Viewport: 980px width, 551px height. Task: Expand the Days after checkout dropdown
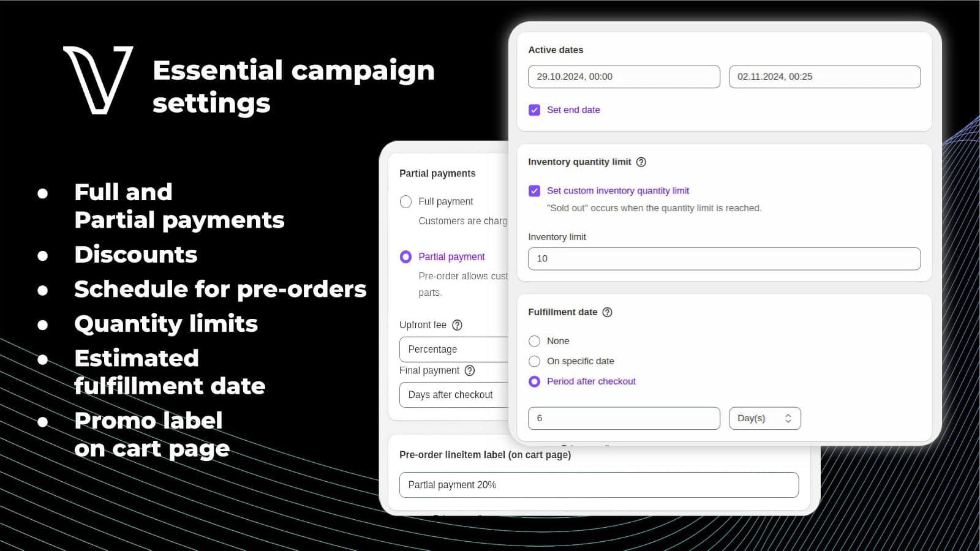[x=453, y=395]
